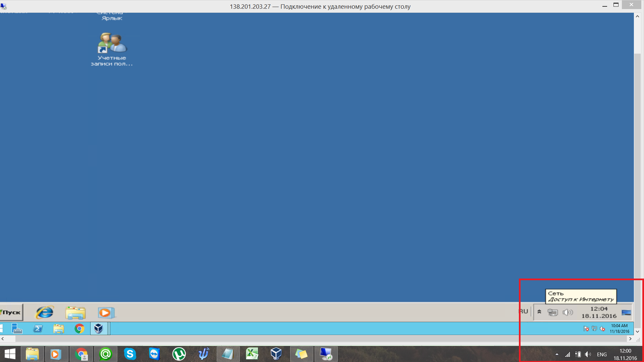The width and height of the screenshot is (644, 362).
Task: Open TeamViewer from the host taskbar
Action: point(155,354)
